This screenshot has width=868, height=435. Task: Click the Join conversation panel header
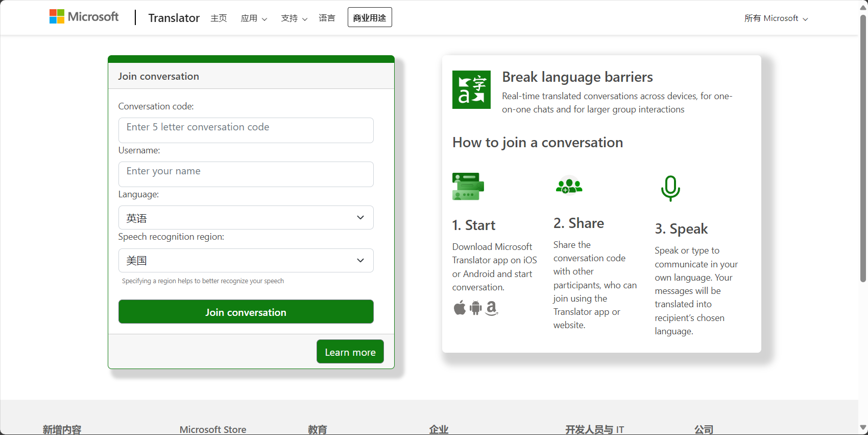(251, 76)
